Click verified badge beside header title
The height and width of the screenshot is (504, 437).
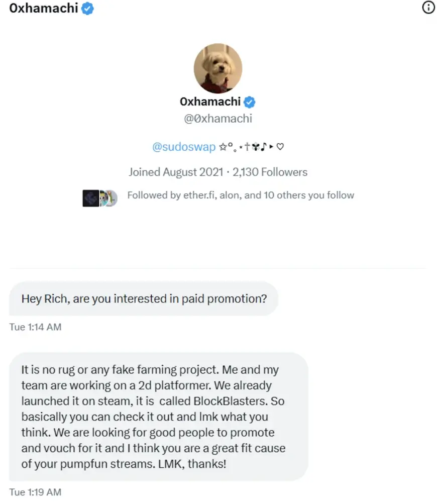[87, 9]
